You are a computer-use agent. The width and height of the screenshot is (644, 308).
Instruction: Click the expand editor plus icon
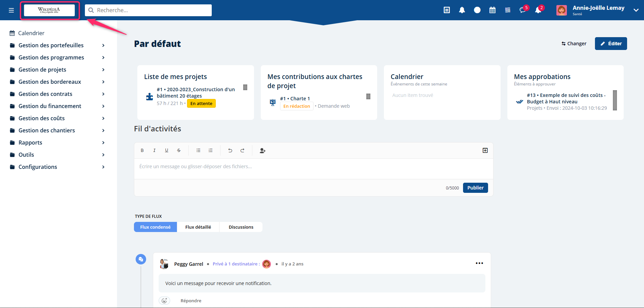pyautogui.click(x=485, y=150)
